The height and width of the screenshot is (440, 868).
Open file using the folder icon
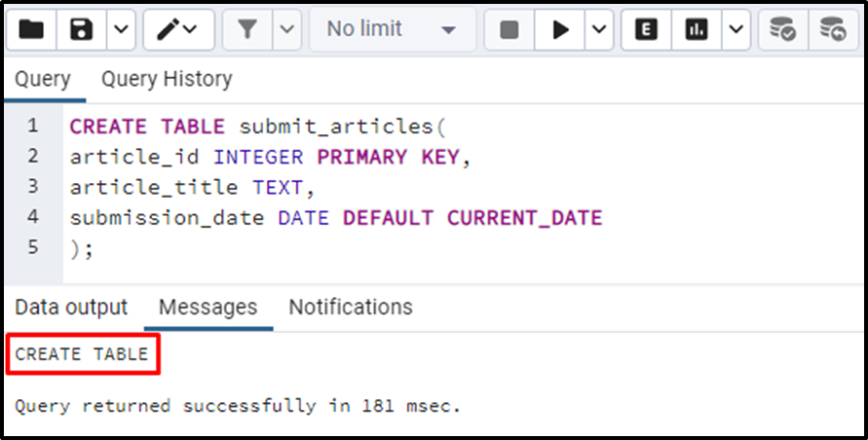tap(31, 29)
